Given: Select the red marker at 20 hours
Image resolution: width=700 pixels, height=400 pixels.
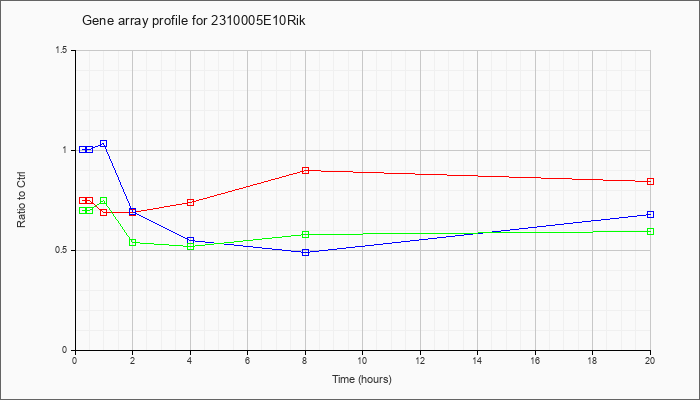Looking at the screenshot, I should (650, 182).
